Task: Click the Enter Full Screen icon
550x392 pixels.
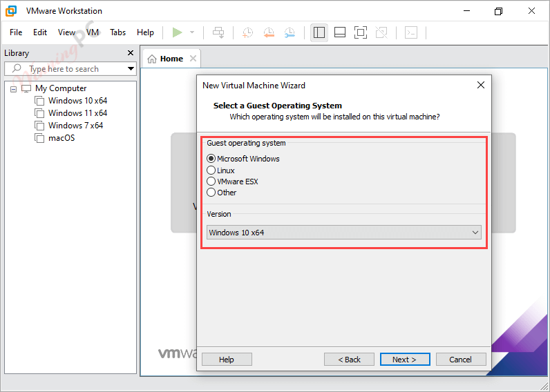Action: tap(361, 32)
